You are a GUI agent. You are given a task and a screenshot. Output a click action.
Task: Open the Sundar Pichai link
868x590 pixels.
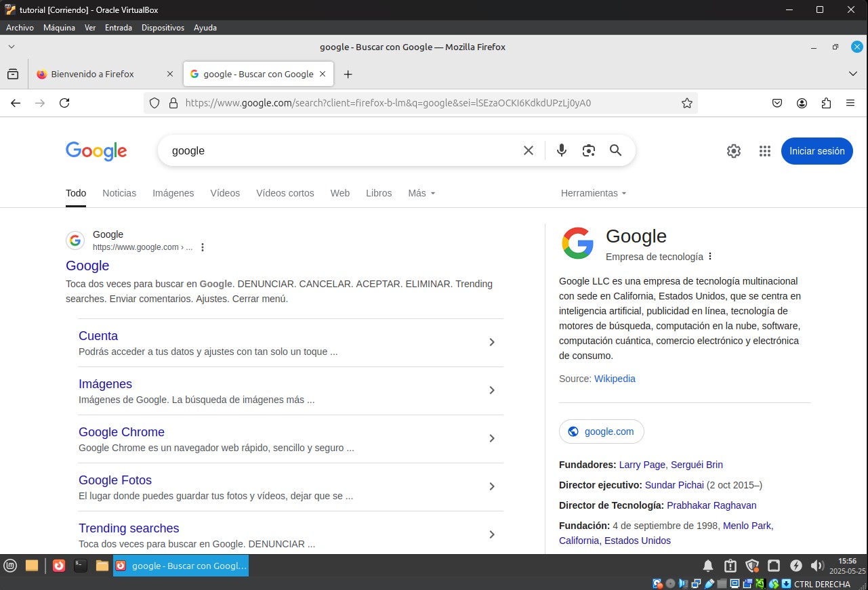674,485
